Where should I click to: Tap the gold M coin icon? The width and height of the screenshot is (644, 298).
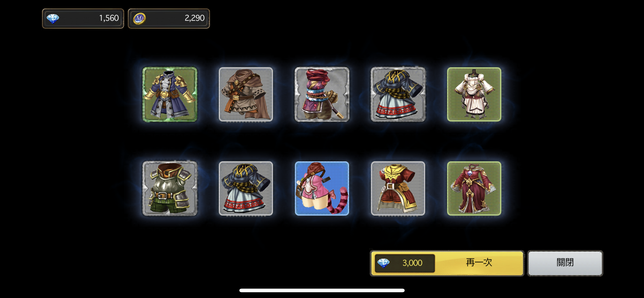(x=139, y=18)
